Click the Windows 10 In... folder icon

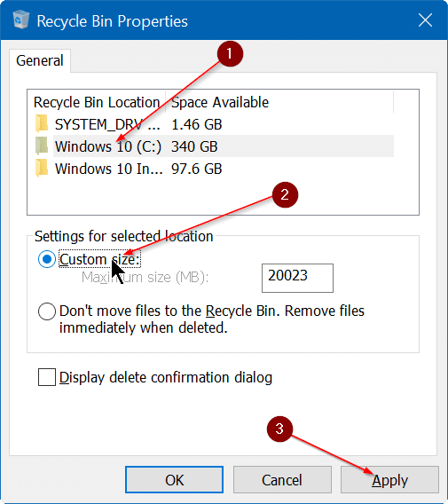(42, 169)
